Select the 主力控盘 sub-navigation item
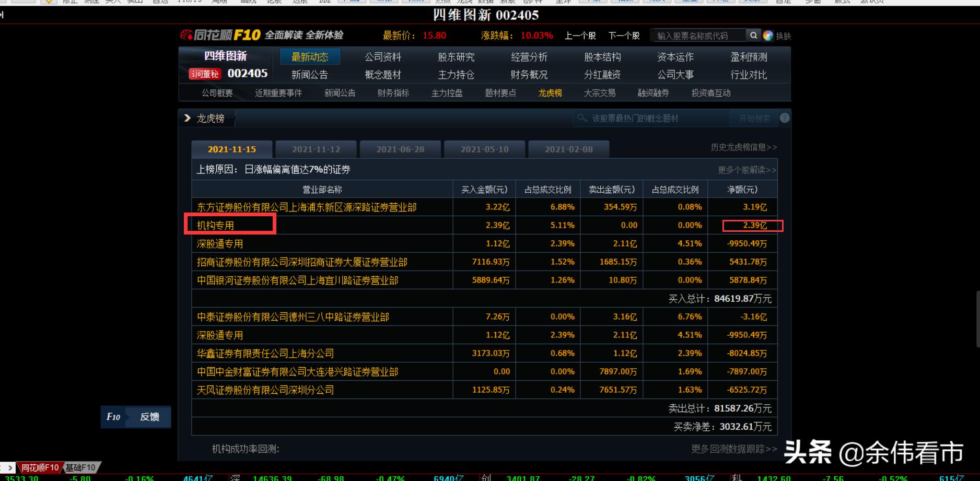The width and height of the screenshot is (980, 481). pyautogui.click(x=447, y=93)
